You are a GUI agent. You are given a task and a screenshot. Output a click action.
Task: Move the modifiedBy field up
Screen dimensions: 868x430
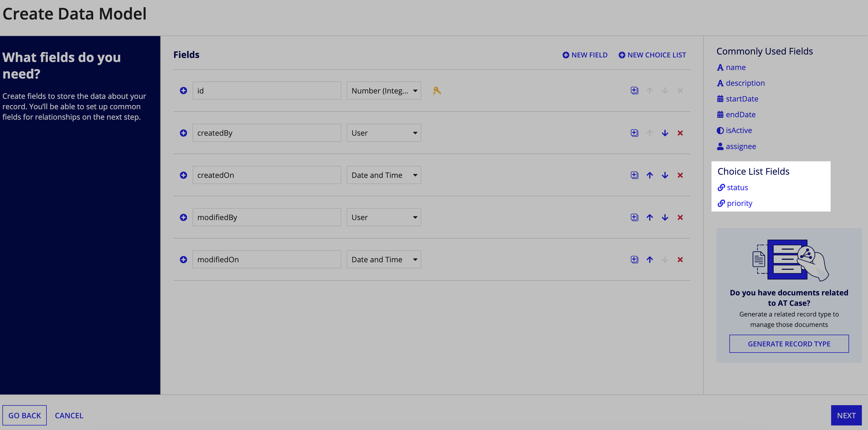click(650, 217)
